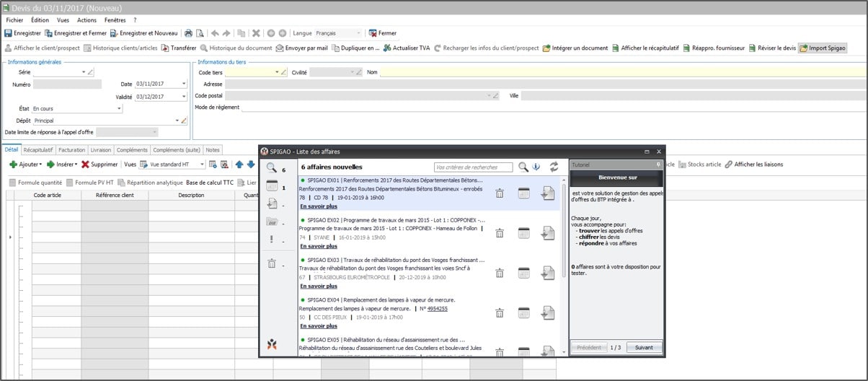
Task: Open the Actions menu
Action: pos(87,20)
